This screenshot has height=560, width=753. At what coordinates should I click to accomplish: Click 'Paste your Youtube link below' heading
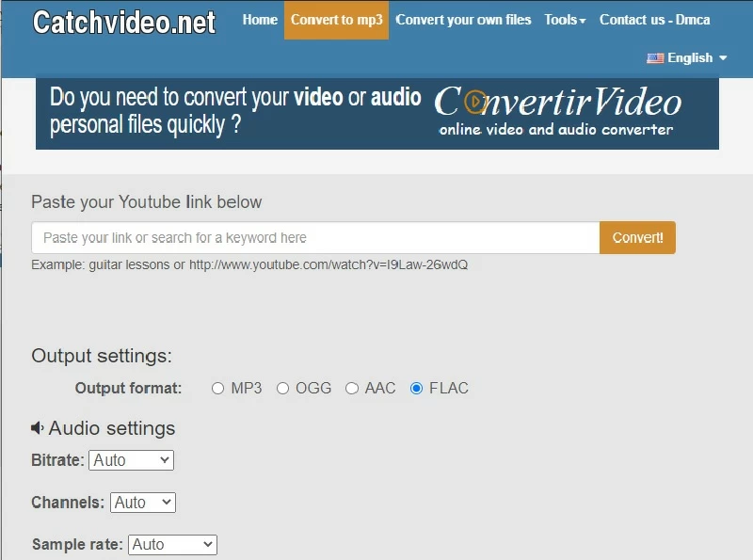147,202
